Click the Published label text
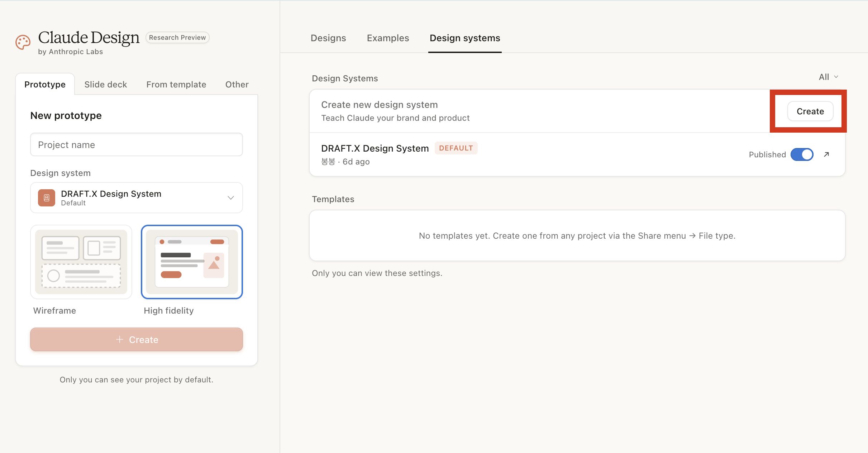868x453 pixels. point(767,154)
